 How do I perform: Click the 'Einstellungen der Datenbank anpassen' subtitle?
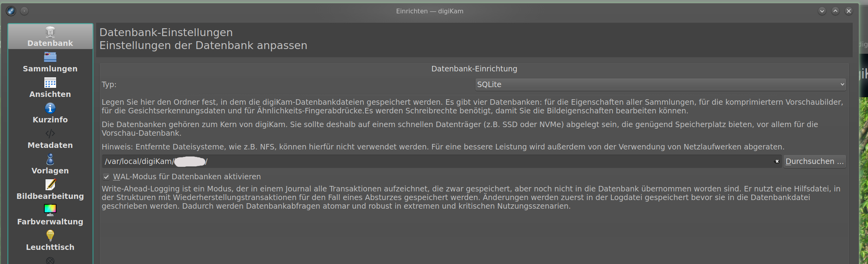click(x=203, y=46)
